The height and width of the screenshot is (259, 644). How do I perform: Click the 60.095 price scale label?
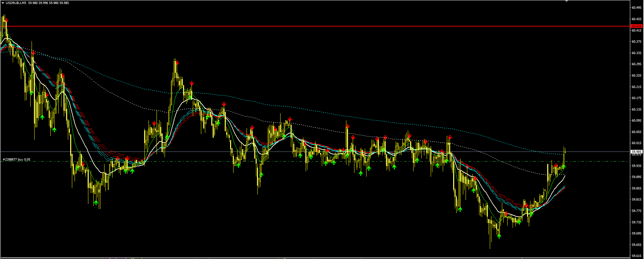636,120
